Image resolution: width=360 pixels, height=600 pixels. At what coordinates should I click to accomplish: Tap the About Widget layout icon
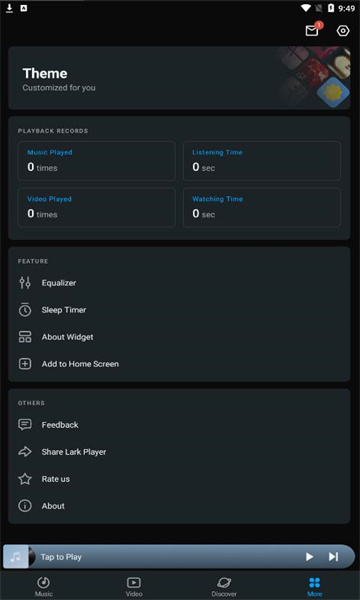click(x=25, y=337)
